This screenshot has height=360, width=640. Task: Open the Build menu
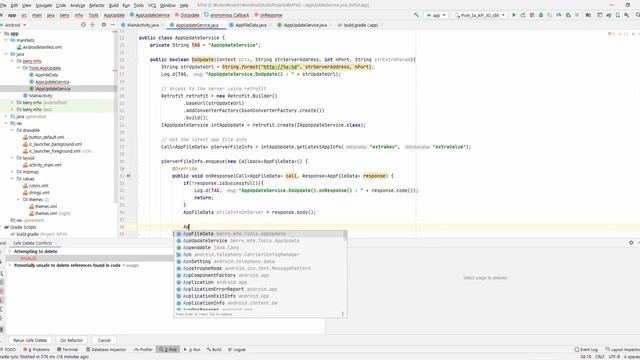pyautogui.click(x=113, y=5)
